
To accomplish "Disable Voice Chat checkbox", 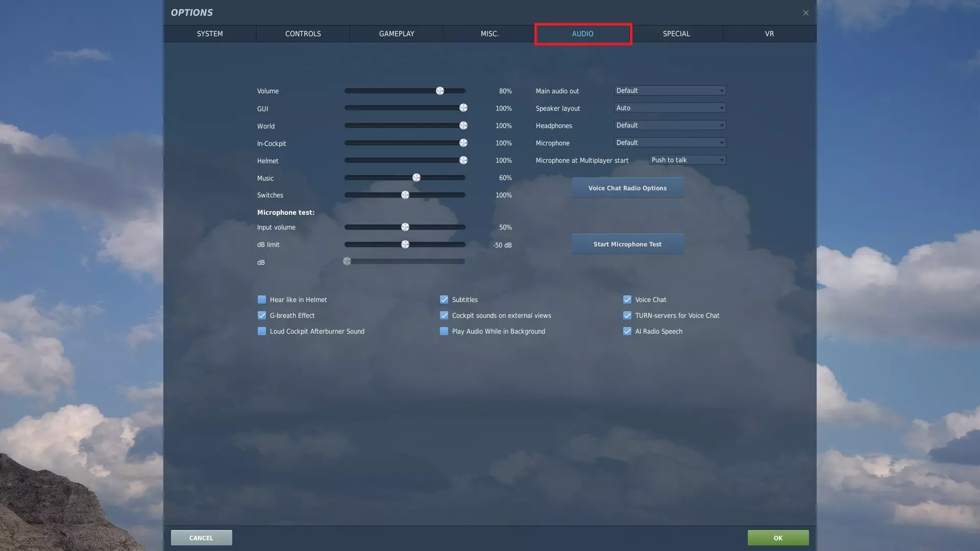I will (x=627, y=299).
